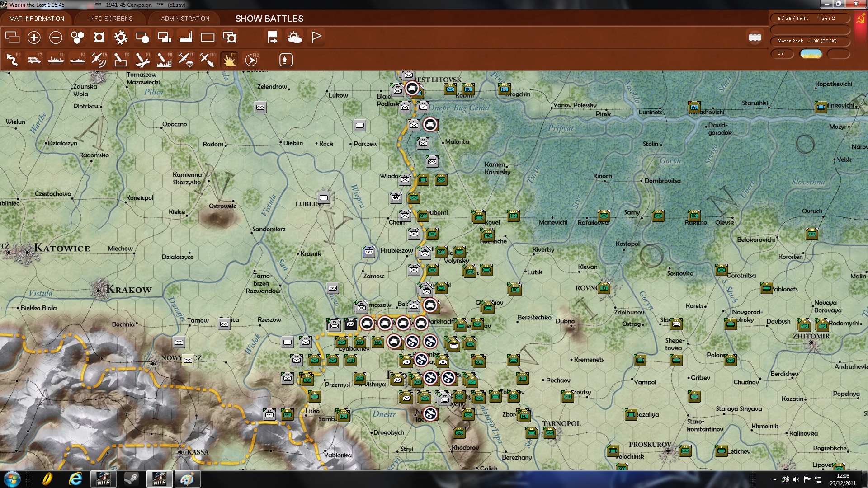Click the Motor Pool 113K readout
The height and width of the screenshot is (488, 868).
(810, 41)
